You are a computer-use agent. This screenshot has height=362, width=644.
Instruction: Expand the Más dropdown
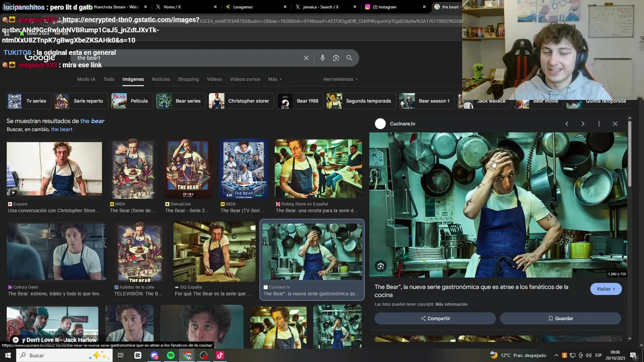275,79
